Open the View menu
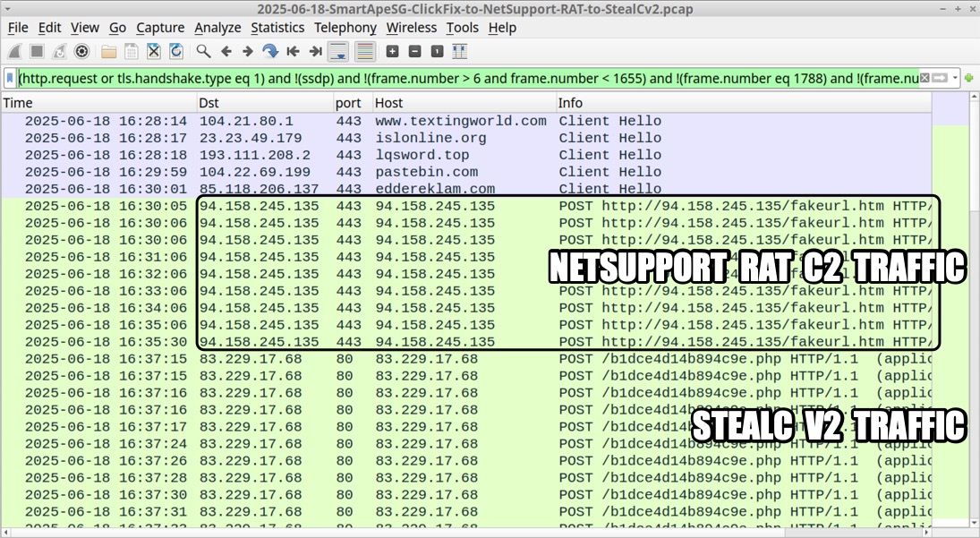 pos(84,28)
